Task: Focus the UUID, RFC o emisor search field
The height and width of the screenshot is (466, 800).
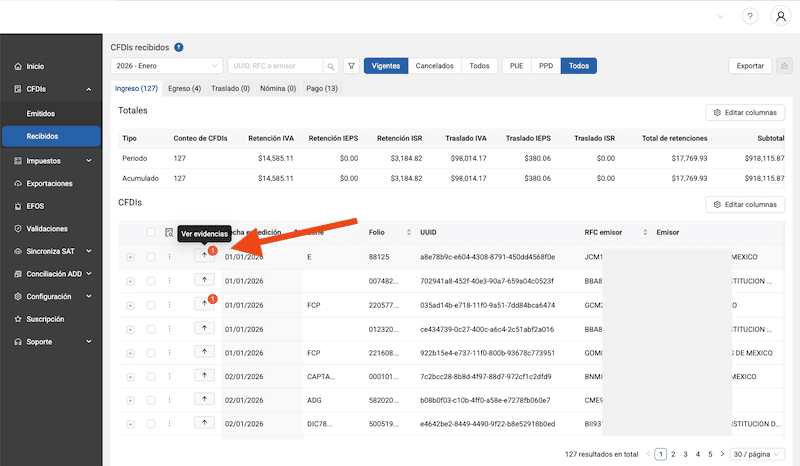Action: point(276,66)
